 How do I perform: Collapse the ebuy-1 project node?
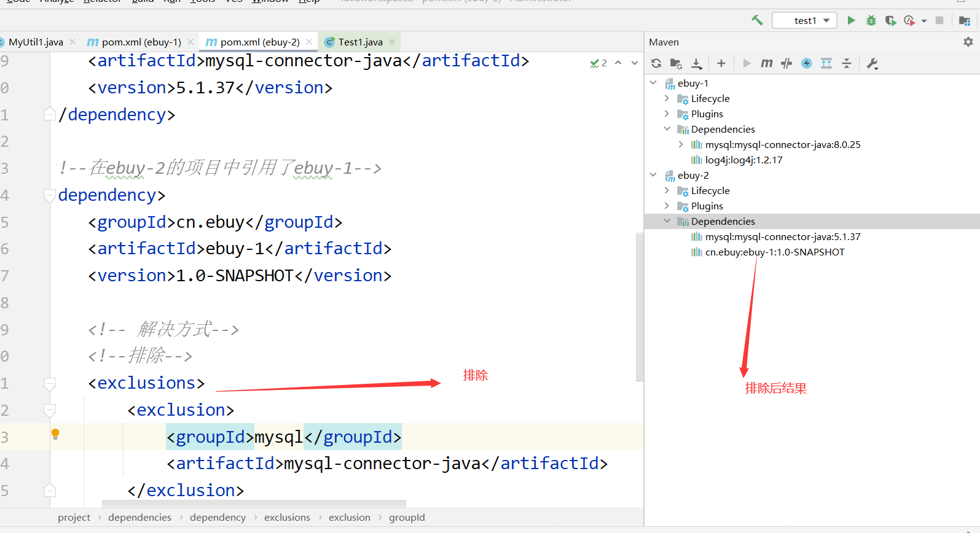pos(653,83)
